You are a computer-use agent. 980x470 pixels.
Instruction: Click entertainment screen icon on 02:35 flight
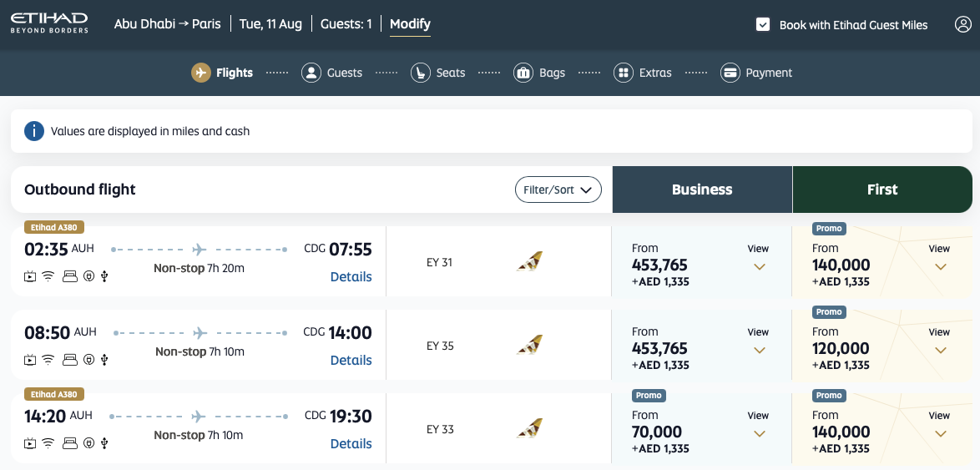tap(30, 276)
